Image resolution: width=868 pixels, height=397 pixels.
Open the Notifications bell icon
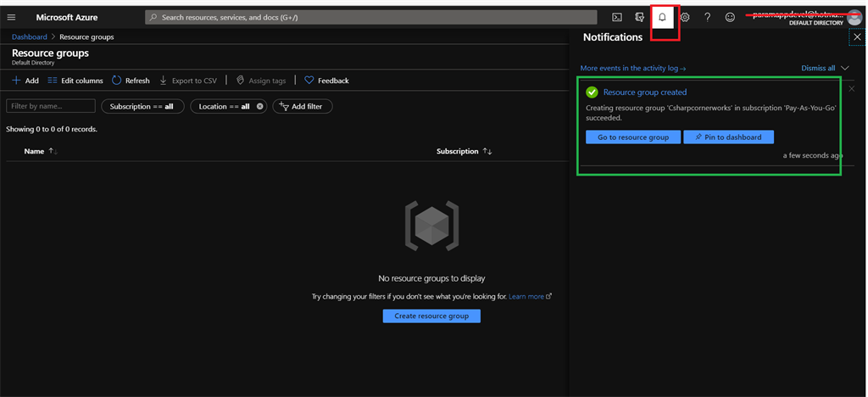pyautogui.click(x=662, y=17)
